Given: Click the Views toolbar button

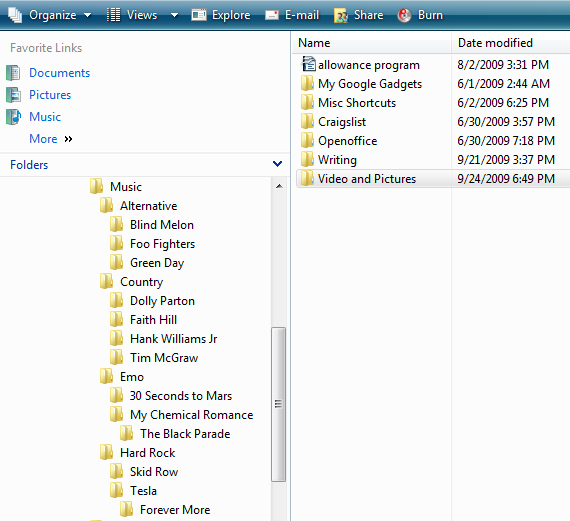Looking at the screenshot, I should click(132, 15).
